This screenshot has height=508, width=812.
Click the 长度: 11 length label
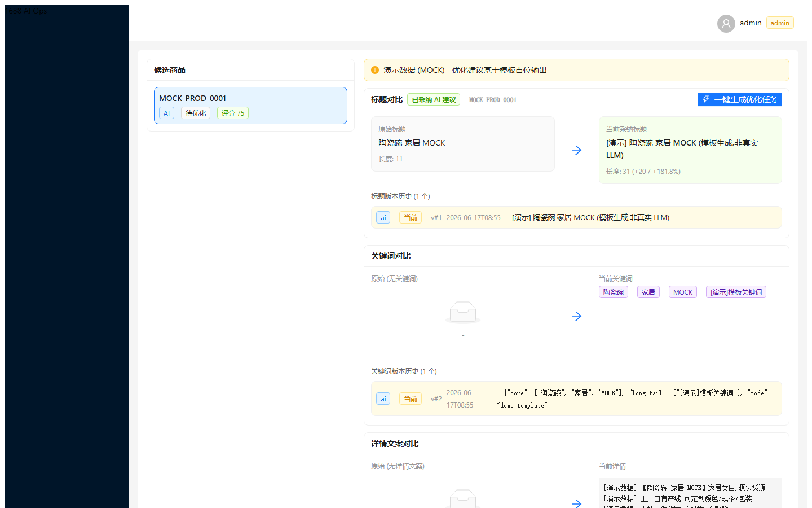coord(390,159)
